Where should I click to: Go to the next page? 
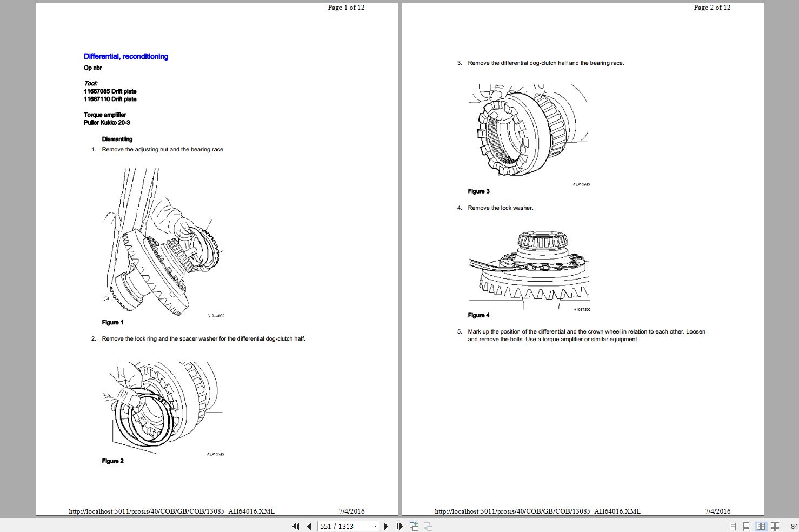point(386,526)
